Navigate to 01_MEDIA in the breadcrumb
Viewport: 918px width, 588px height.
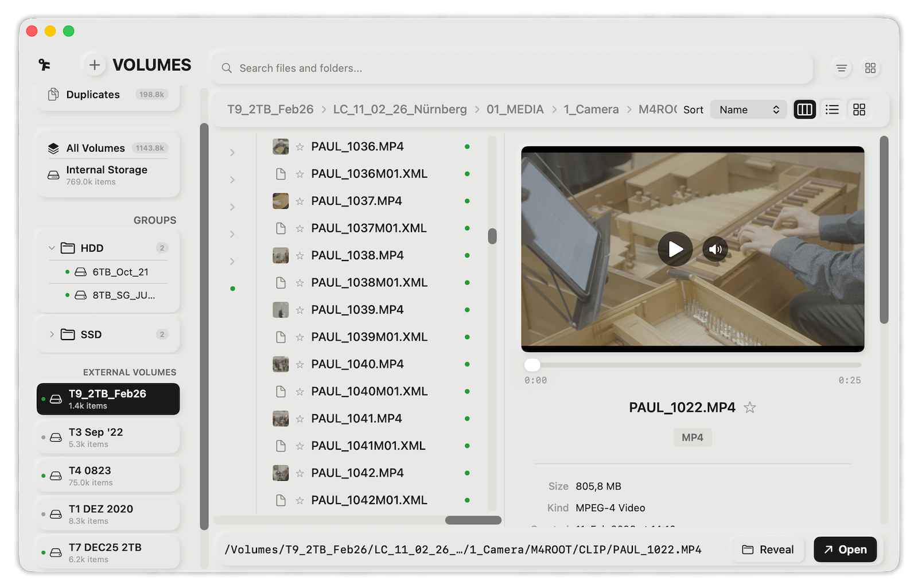(515, 109)
